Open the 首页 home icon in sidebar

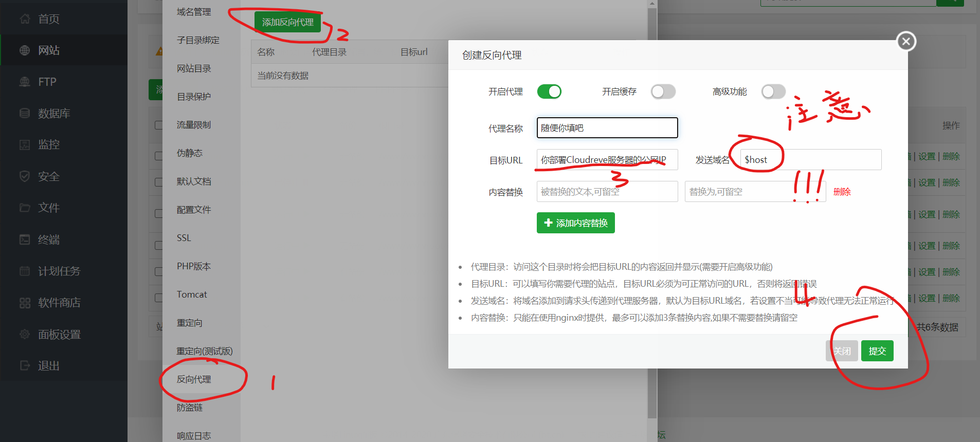point(25,19)
